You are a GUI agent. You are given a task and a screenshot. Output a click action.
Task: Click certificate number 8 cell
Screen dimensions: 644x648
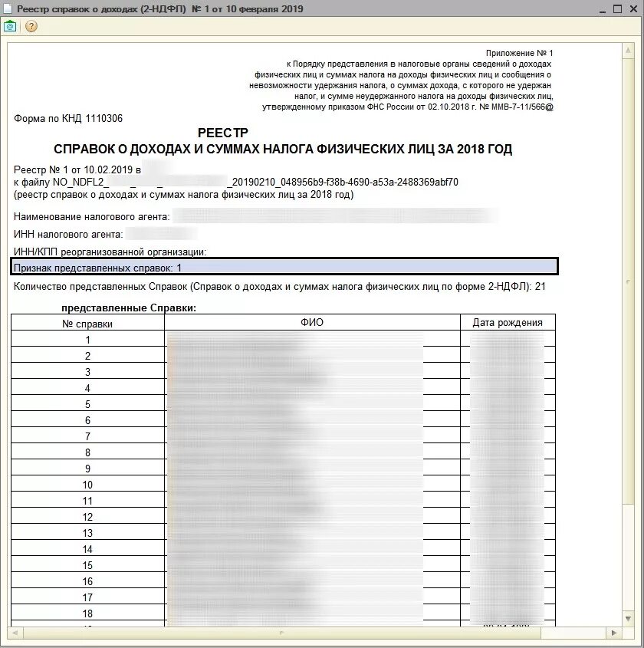(x=87, y=452)
